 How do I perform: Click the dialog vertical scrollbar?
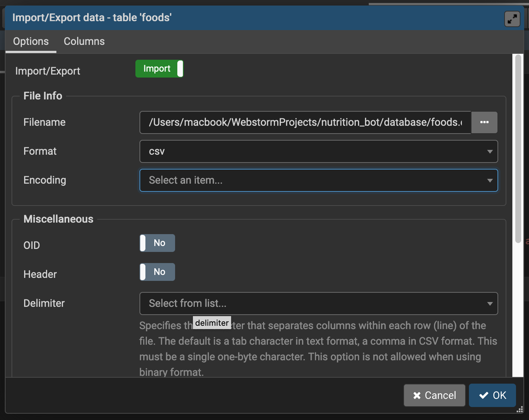coord(518,148)
